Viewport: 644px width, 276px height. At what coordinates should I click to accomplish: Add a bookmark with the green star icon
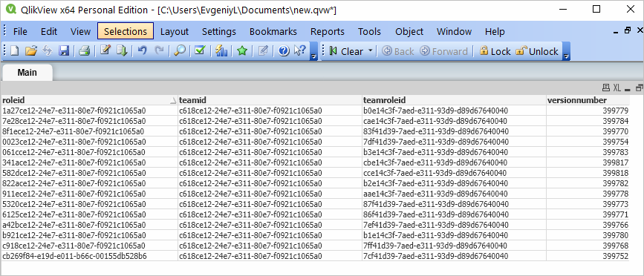[242, 51]
